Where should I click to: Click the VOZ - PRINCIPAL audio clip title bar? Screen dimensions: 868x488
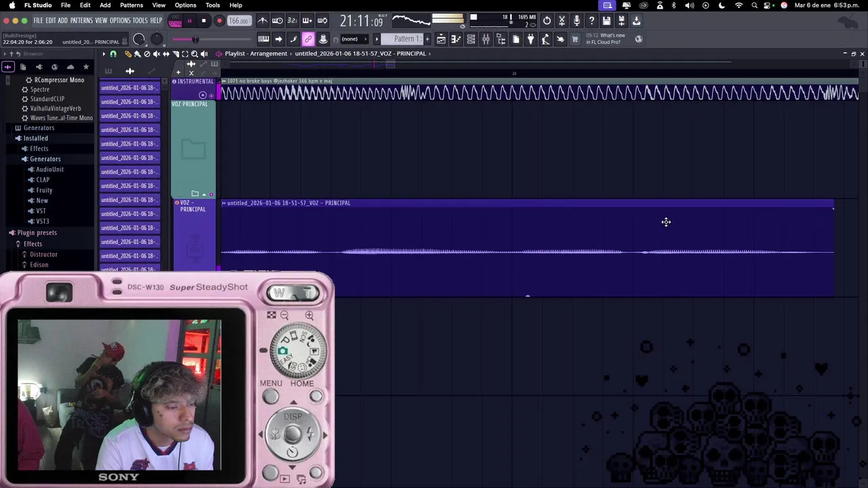click(527, 203)
